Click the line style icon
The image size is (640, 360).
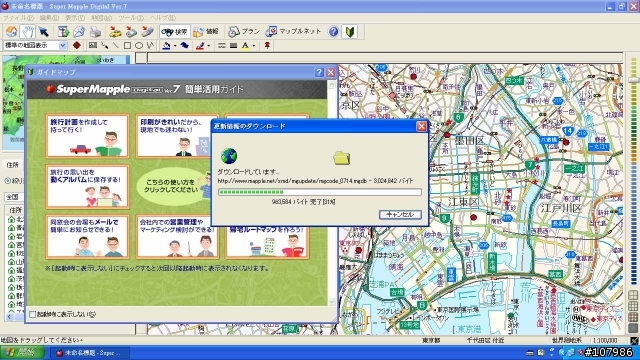pos(222,45)
